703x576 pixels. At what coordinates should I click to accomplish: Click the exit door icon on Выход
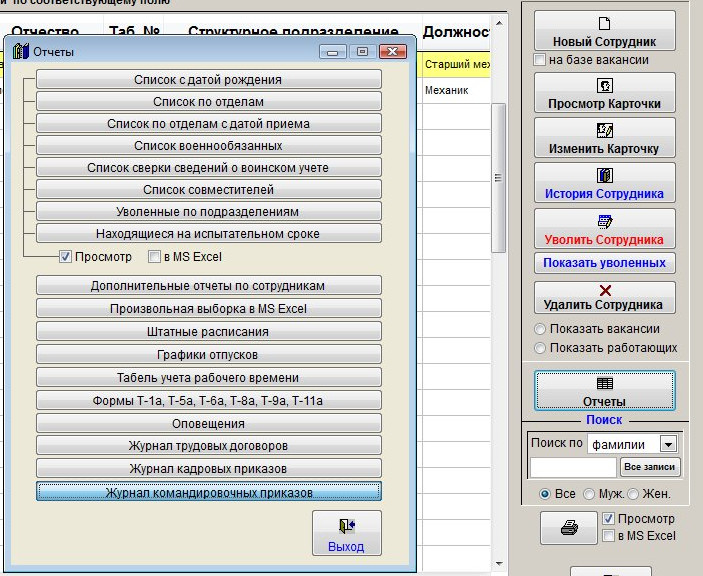click(347, 525)
